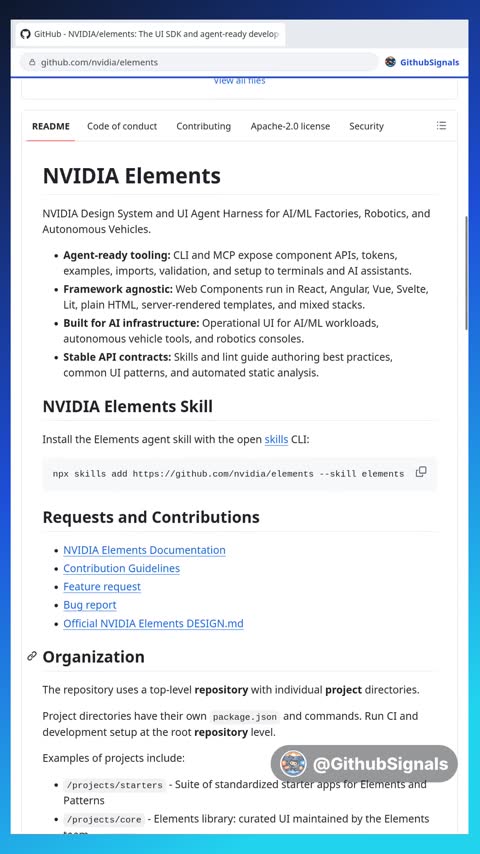Viewport: 480px width, 854px height.
Task: Open the Feature request link
Action: (102, 587)
